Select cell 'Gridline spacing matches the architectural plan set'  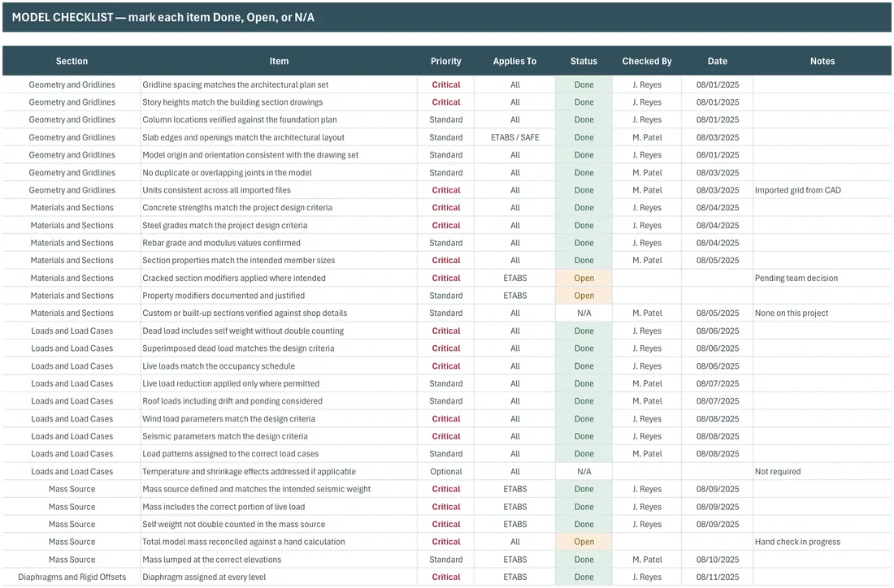coord(279,84)
